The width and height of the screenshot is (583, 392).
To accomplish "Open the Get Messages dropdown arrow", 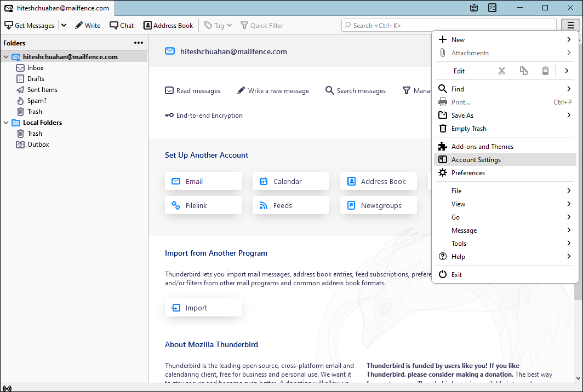I will [x=64, y=25].
